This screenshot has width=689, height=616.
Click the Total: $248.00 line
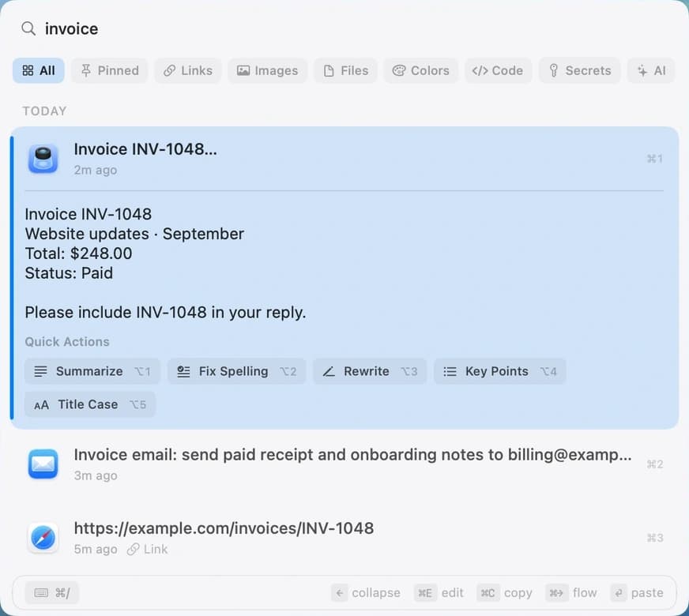coord(79,254)
